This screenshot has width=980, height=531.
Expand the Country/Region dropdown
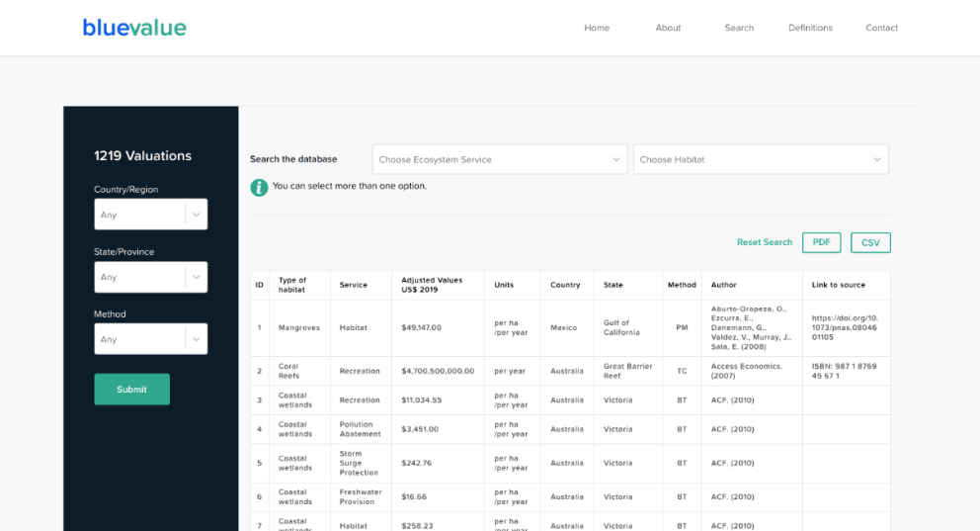pos(150,215)
